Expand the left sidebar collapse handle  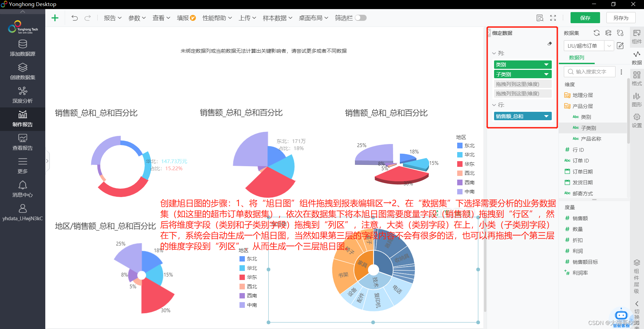pyautogui.click(x=47, y=161)
